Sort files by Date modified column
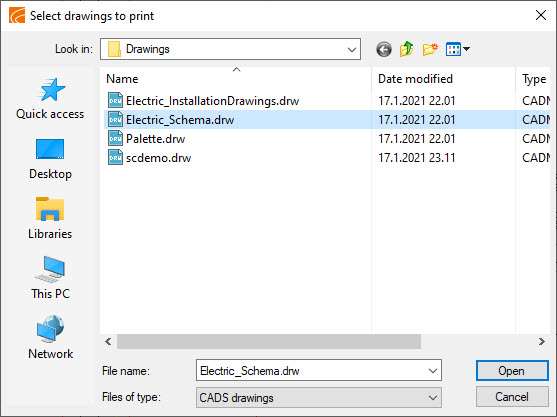Screen dimensions: 557x417 [415, 79]
